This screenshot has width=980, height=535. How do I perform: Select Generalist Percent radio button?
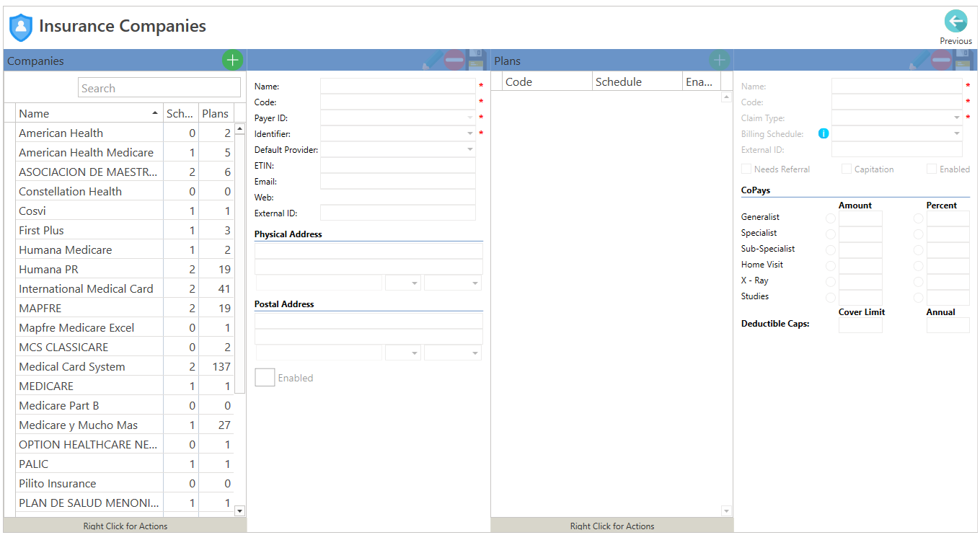tap(919, 218)
